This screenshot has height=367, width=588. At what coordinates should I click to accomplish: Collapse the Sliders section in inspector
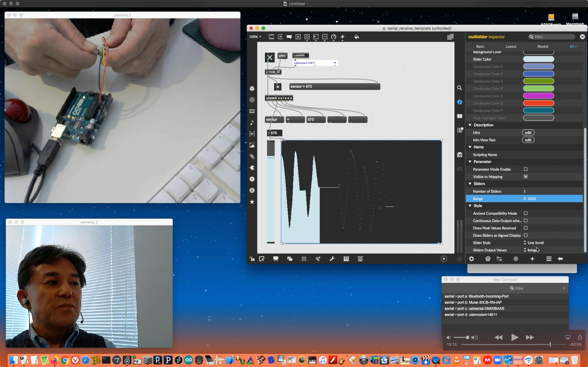point(470,184)
